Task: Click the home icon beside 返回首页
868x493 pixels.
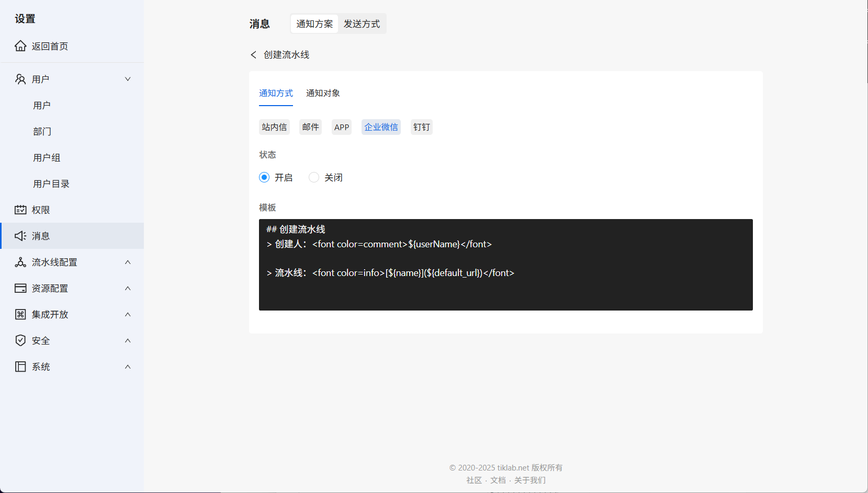Action: [x=20, y=46]
